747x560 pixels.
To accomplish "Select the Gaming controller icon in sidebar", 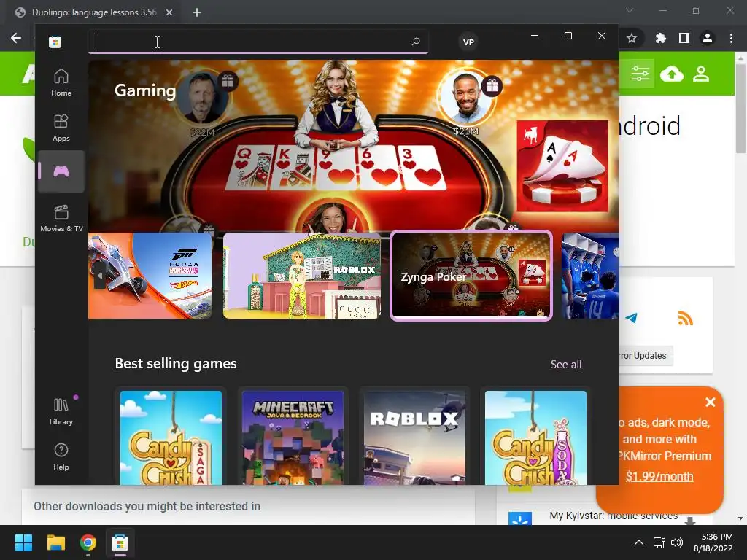I will coord(61,171).
